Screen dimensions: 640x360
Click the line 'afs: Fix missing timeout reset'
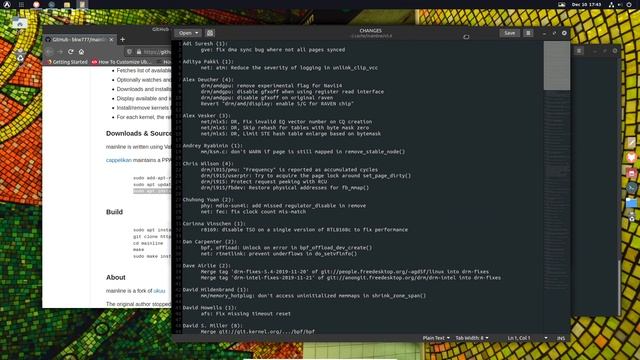pyautogui.click(x=246, y=314)
